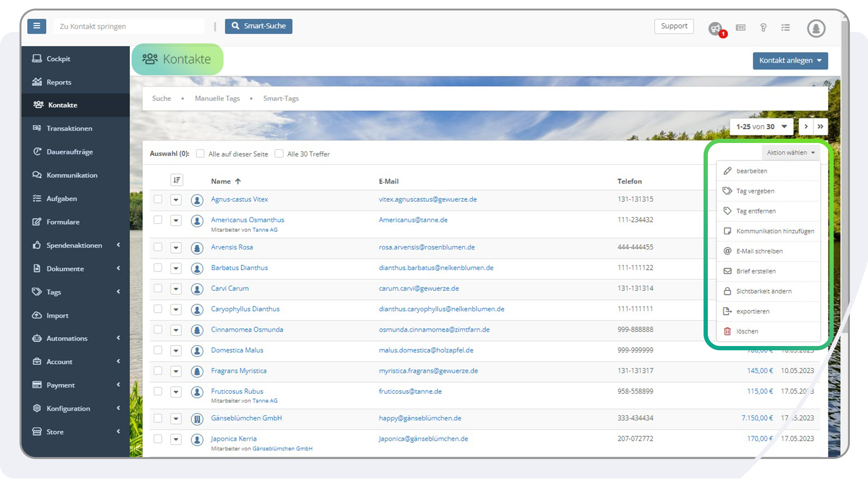Click the Transaktionen sidebar icon
Screen dimensions: 868x489
(x=38, y=128)
